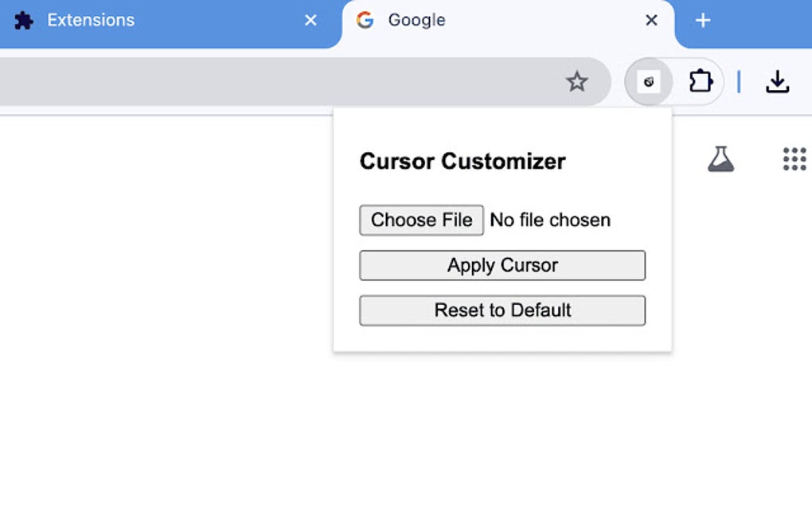The height and width of the screenshot is (508, 812).
Task: Open the Search Labs flask icon
Action: (x=720, y=159)
